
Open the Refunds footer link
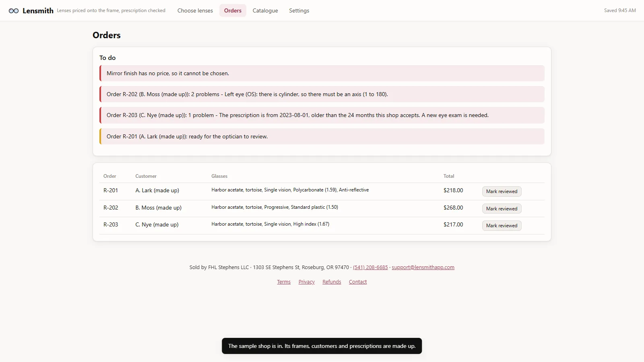[x=332, y=282]
